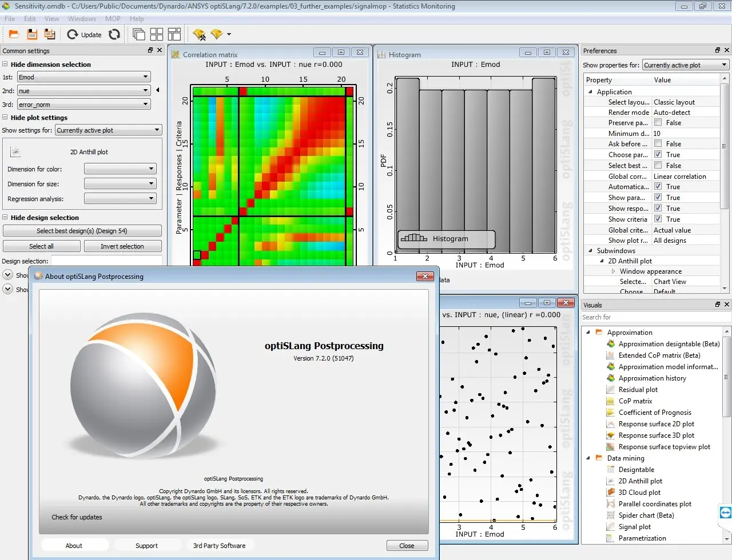Open the 1st dimension Emod dropdown

(x=83, y=77)
